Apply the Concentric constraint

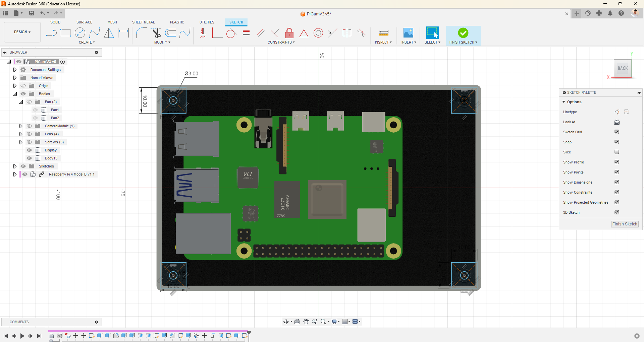(318, 33)
